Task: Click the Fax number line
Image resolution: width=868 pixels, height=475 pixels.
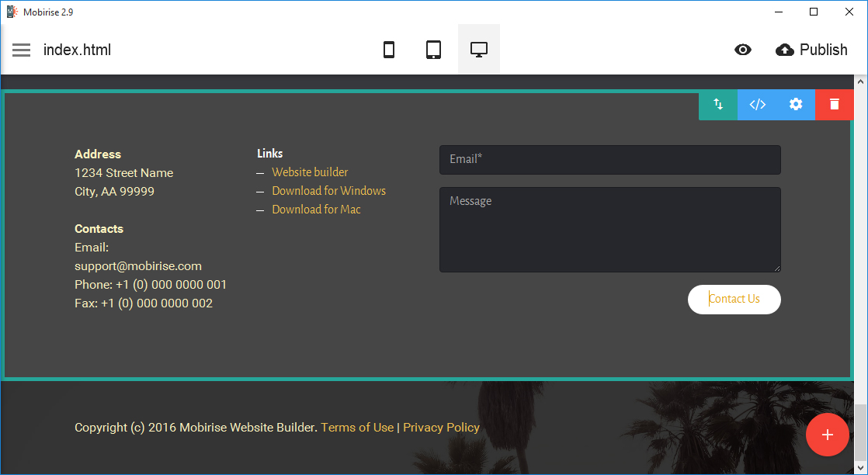Action: click(x=144, y=303)
